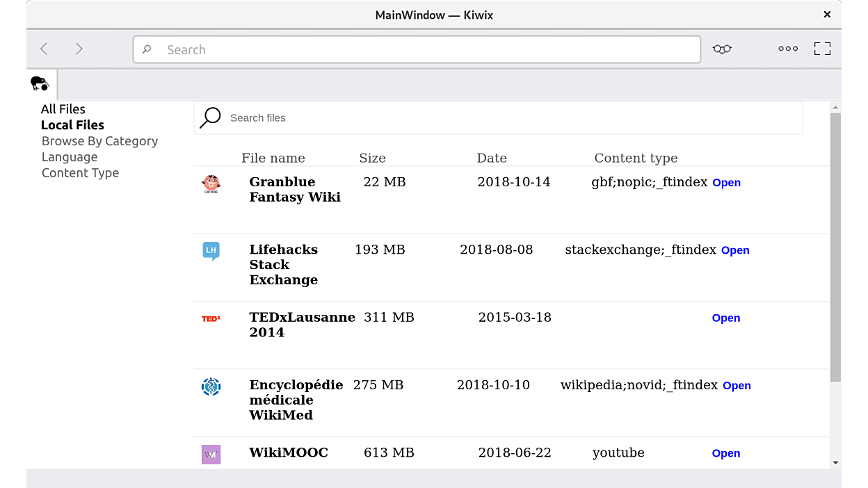868x488 pixels.
Task: Click the Lifehacks Stack Exchange LH icon
Action: click(211, 251)
